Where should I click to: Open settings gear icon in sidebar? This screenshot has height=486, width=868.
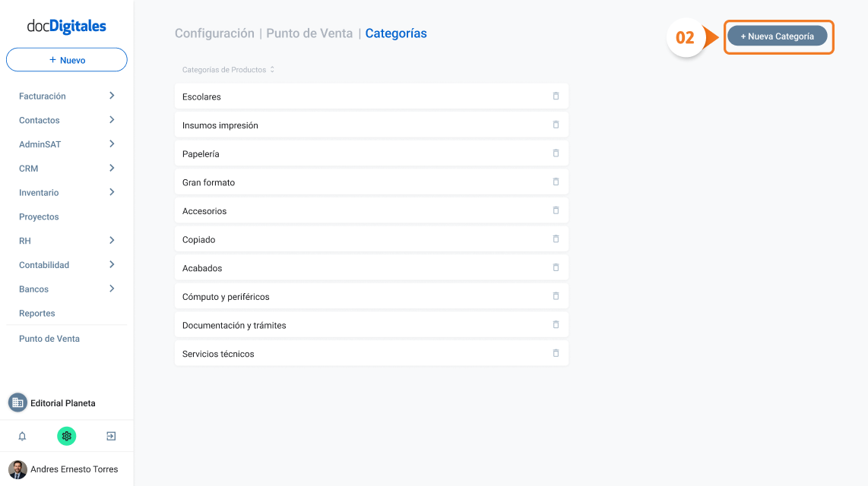click(x=66, y=436)
